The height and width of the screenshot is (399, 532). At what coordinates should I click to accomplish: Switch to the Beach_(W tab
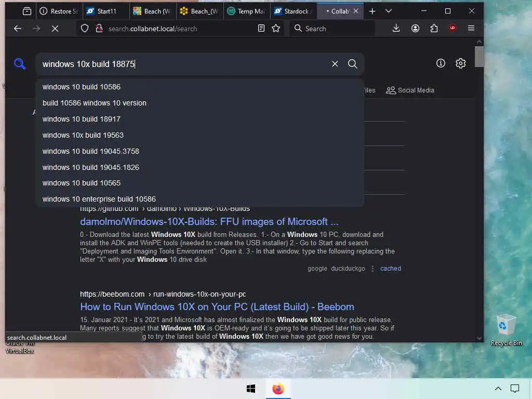click(199, 11)
